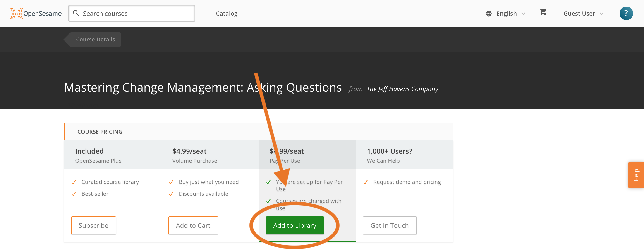
Task: Click the checkmark beside Request demo and pricing
Action: pyautogui.click(x=366, y=182)
